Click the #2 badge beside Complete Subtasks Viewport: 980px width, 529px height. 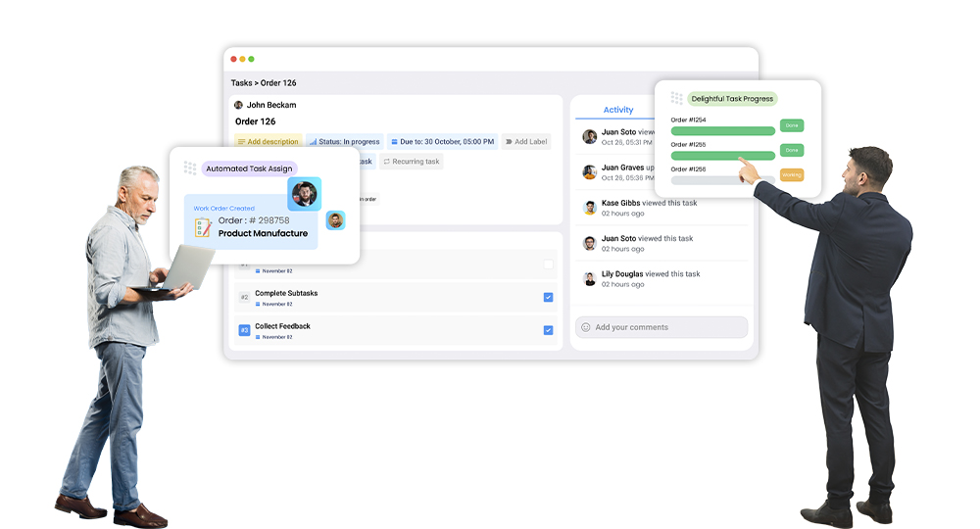[x=244, y=297]
